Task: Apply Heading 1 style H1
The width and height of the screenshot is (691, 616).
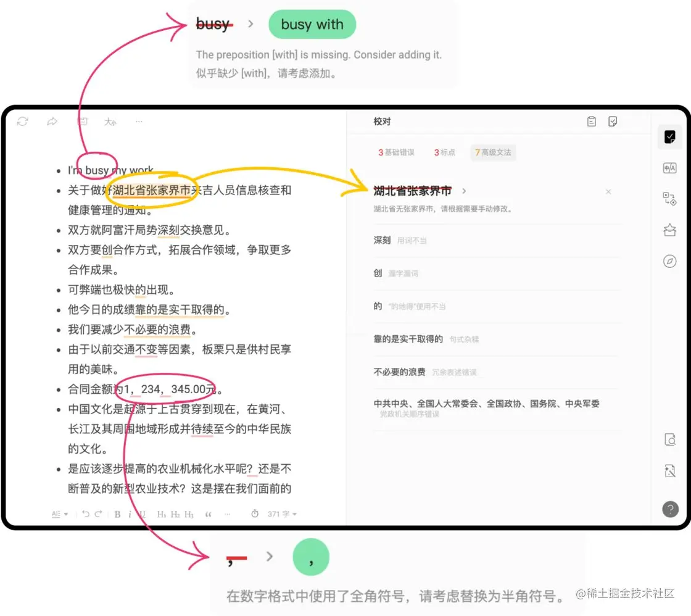Action: click(x=161, y=514)
